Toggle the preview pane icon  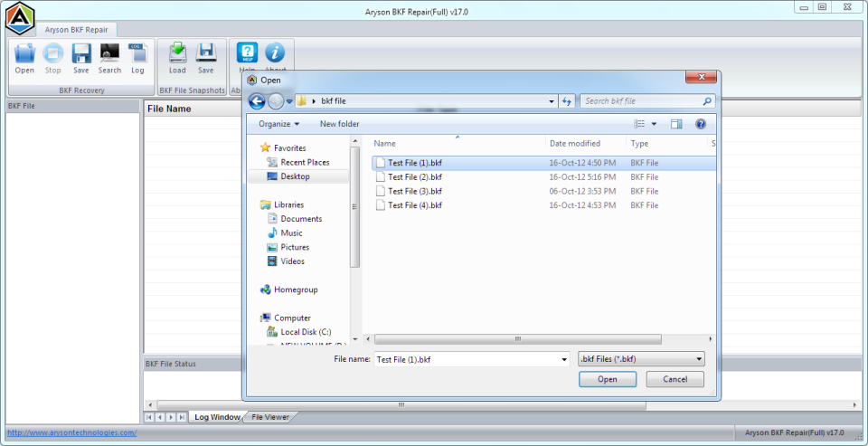click(676, 124)
